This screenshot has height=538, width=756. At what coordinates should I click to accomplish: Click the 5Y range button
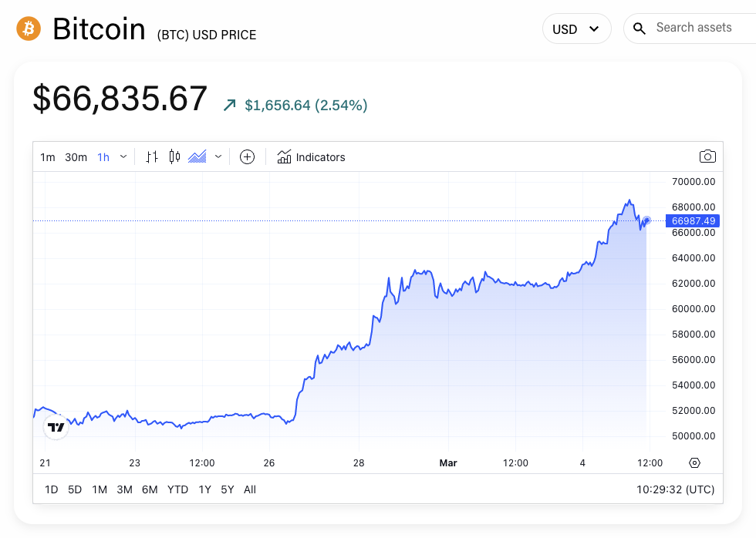click(226, 489)
